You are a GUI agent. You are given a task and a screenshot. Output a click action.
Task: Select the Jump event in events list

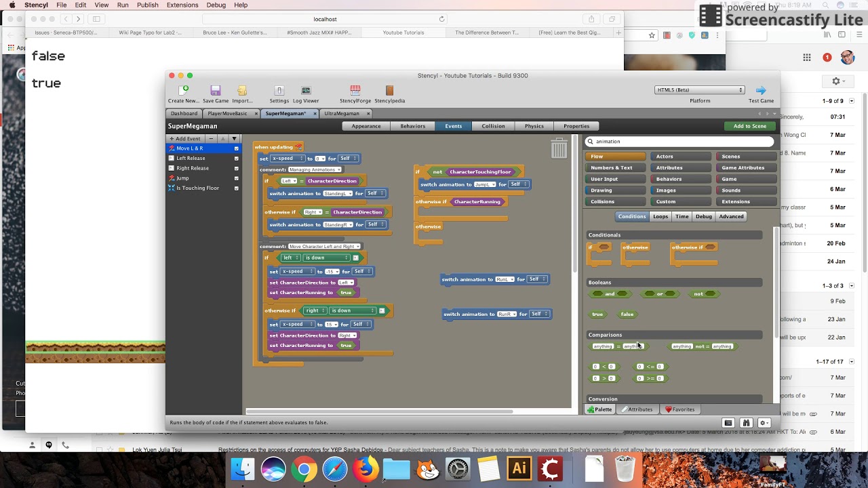coord(203,178)
